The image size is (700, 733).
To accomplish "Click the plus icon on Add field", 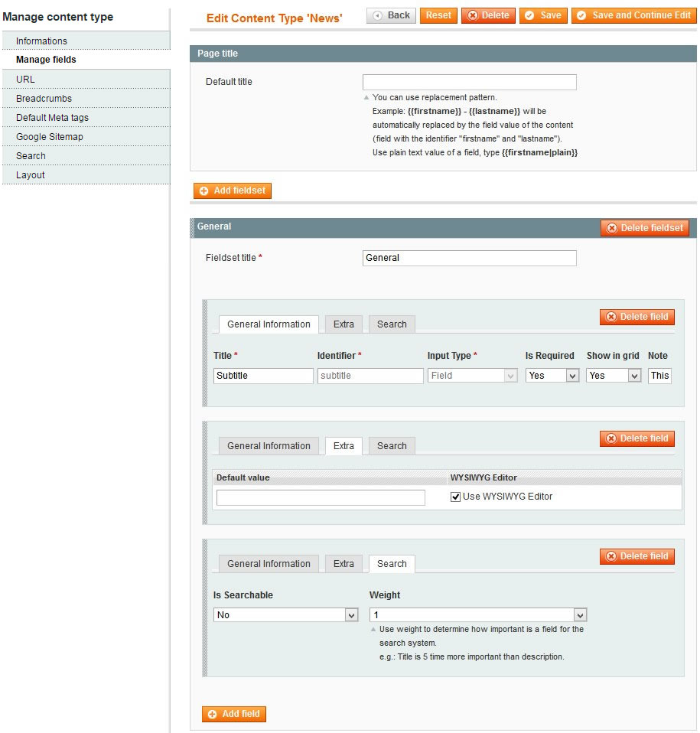I will (212, 715).
